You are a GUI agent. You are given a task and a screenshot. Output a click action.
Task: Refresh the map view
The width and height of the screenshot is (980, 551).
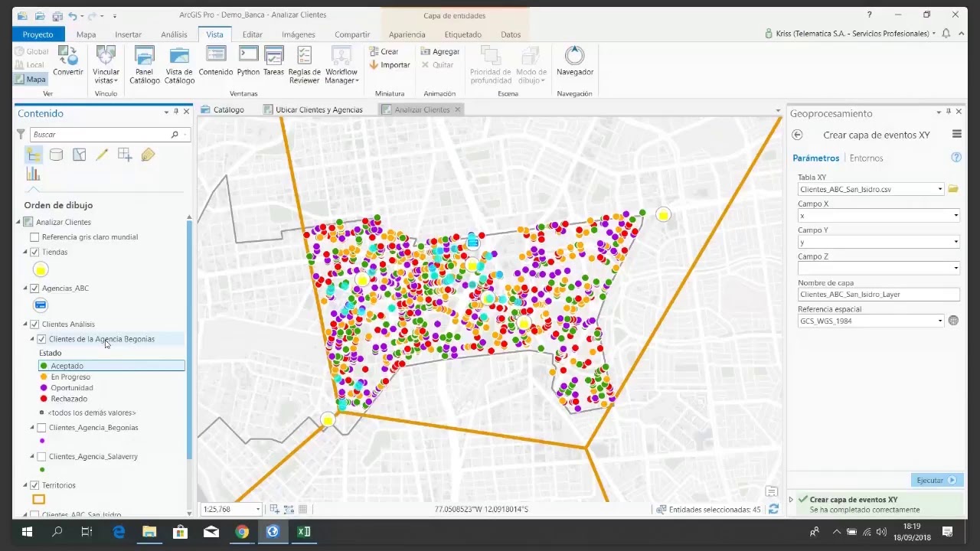(x=773, y=509)
